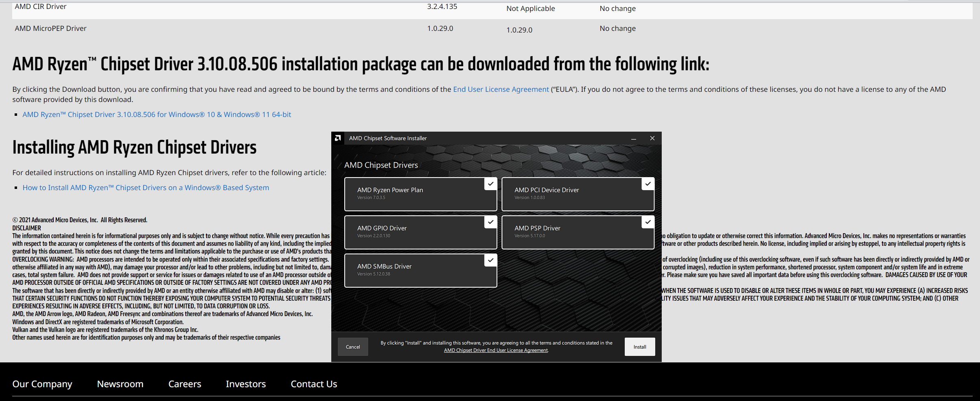Open the Contact Us footer link
Screen dimensions: 980x401
point(314,384)
